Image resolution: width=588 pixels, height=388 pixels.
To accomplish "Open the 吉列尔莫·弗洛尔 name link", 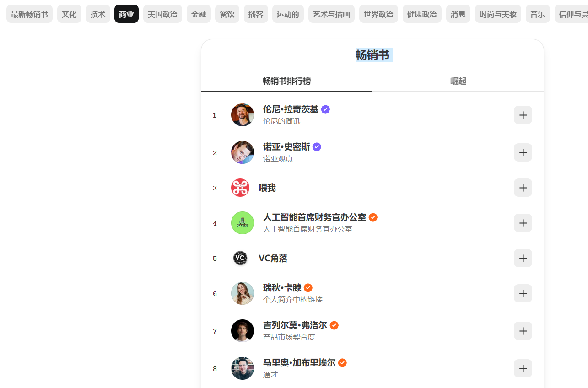I will pos(295,325).
